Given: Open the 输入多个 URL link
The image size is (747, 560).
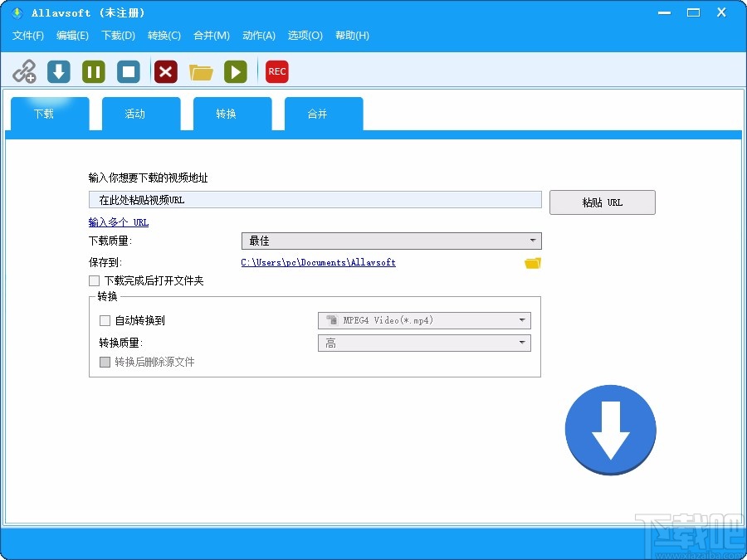Looking at the screenshot, I should 118,222.
